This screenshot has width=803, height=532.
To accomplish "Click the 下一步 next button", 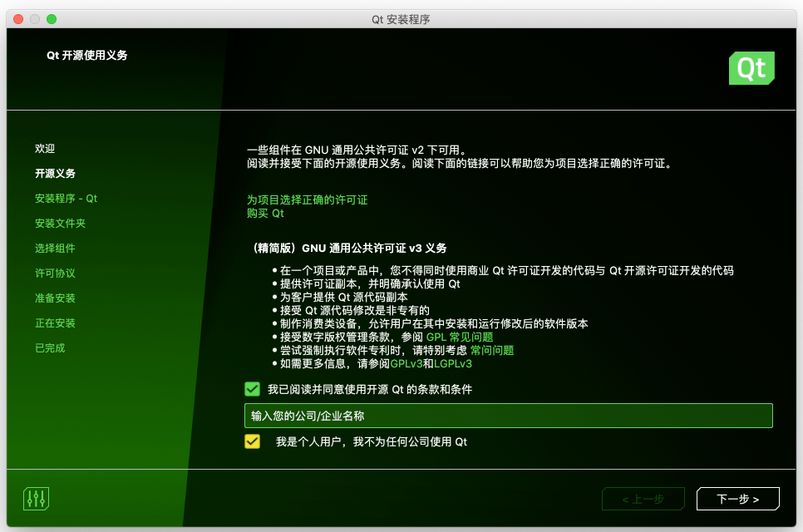I will 738,499.
